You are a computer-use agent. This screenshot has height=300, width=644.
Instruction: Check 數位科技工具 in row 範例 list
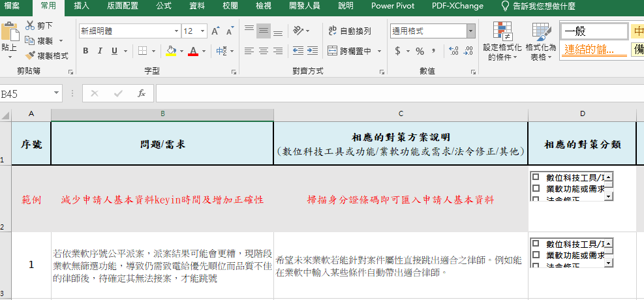coord(536,177)
